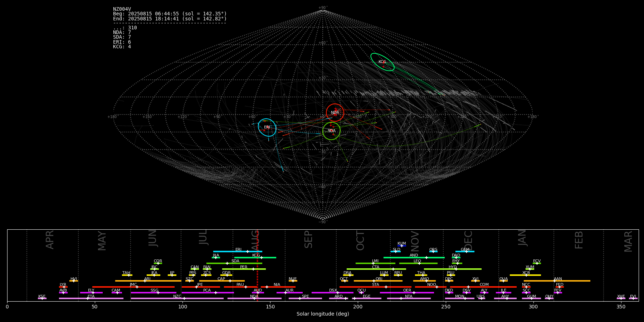Click the red COM shower bar
The image size is (644, 322).
point(483,287)
